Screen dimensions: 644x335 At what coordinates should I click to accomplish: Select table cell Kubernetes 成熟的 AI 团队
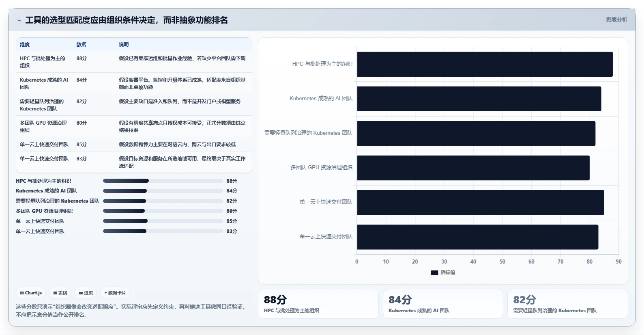click(44, 83)
